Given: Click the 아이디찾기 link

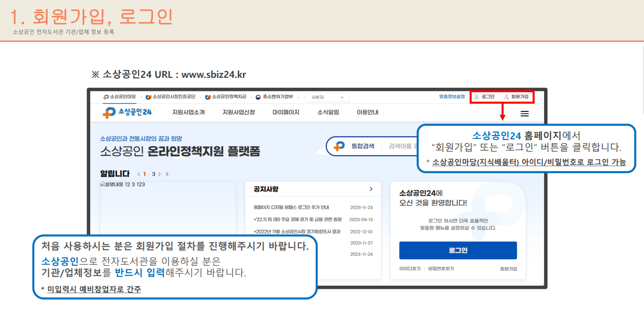Looking at the screenshot, I should tap(410, 269).
